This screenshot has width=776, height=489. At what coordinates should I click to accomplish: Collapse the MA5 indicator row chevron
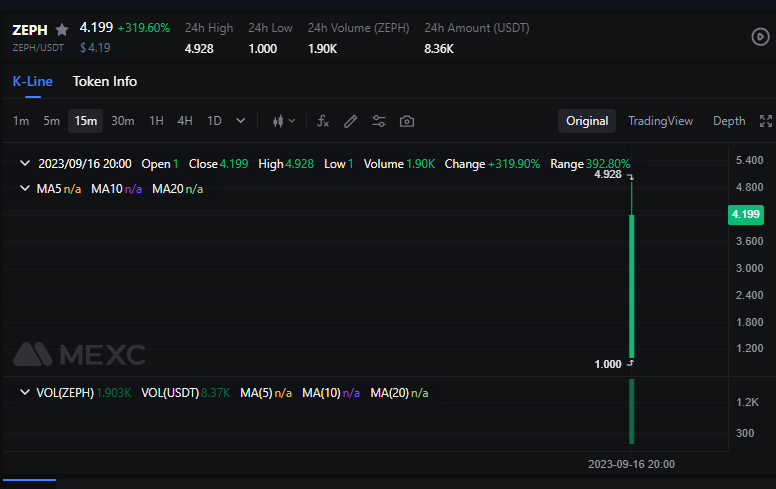[x=25, y=189]
